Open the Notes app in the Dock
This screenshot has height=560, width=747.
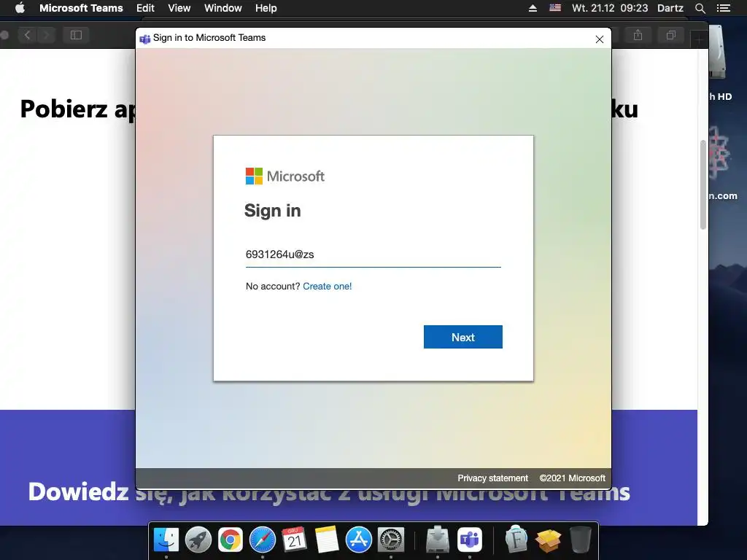point(326,540)
